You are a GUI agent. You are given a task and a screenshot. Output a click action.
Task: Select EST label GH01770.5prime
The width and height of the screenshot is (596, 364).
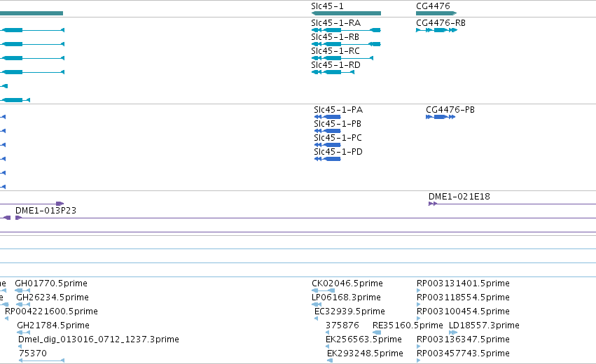click(x=51, y=283)
